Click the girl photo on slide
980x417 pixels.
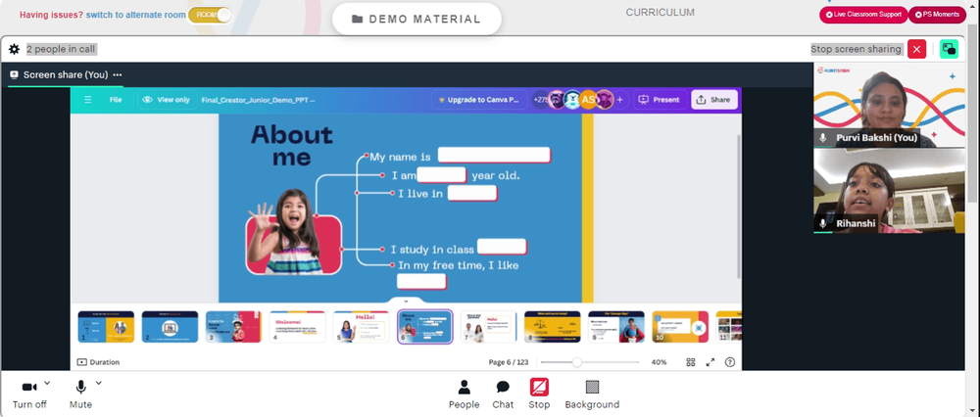pos(293,232)
